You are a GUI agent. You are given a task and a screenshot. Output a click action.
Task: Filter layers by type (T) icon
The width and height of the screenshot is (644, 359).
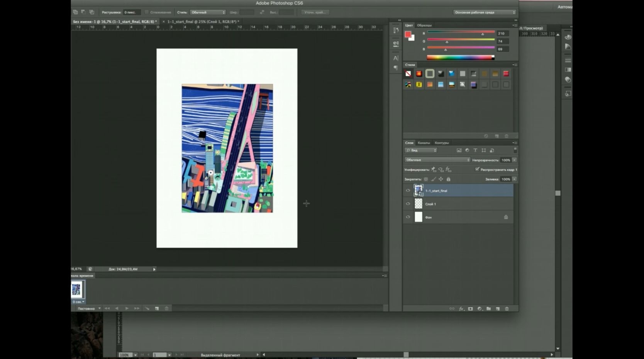coord(475,150)
